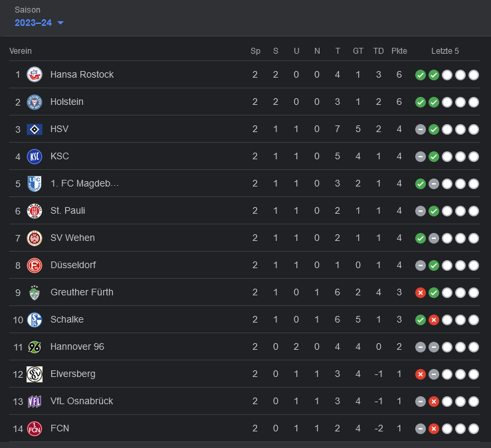The image size is (491, 448).
Task: Click the VfL Osnabrück crest
Action: [35, 401]
